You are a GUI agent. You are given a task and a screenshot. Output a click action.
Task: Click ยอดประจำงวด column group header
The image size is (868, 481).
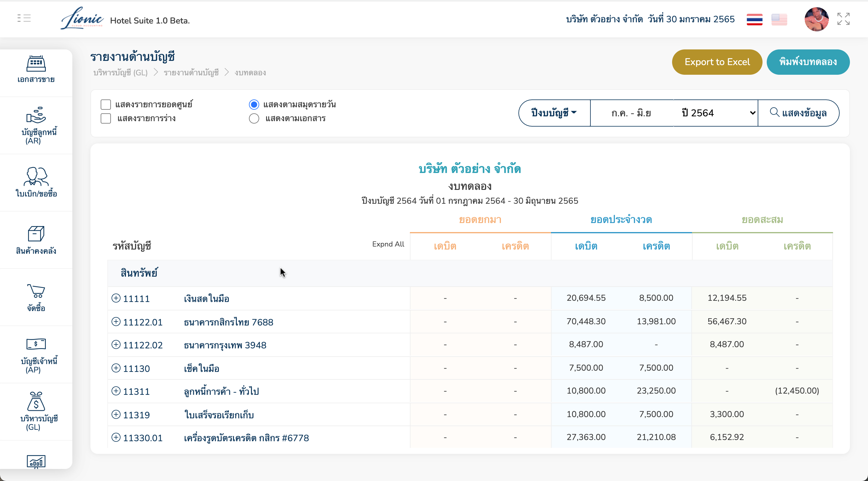tap(621, 220)
